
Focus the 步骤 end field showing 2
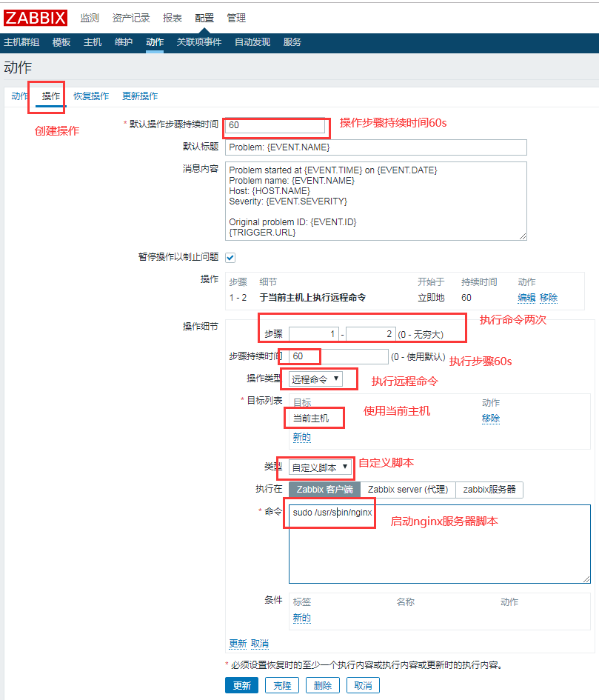pyautogui.click(x=370, y=334)
